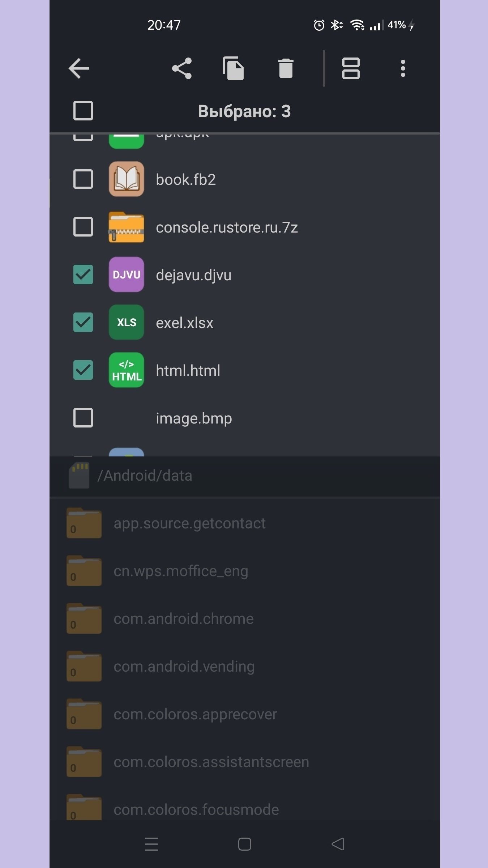Copy the selected files
The image size is (488, 868).
pos(234,68)
